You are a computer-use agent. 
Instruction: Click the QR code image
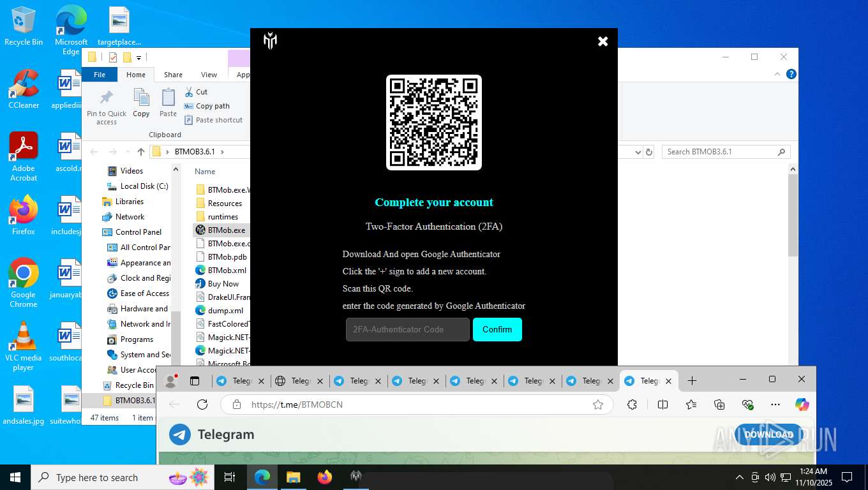coord(434,122)
